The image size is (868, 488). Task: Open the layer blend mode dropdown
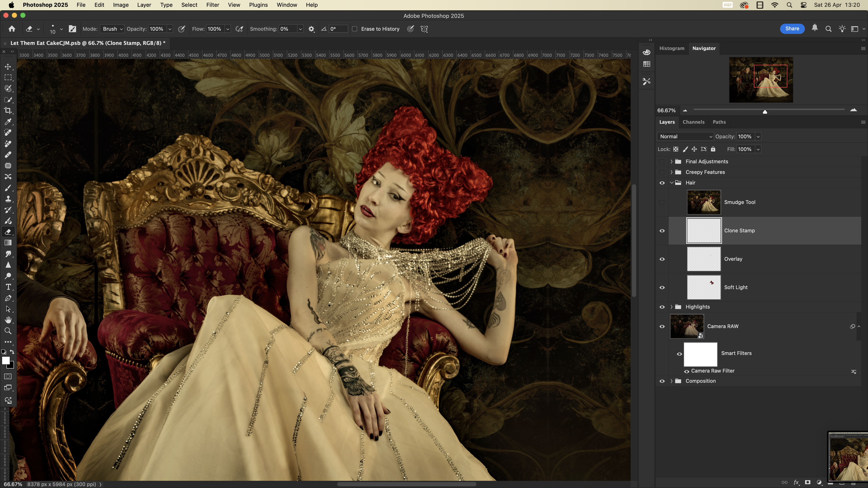click(685, 136)
